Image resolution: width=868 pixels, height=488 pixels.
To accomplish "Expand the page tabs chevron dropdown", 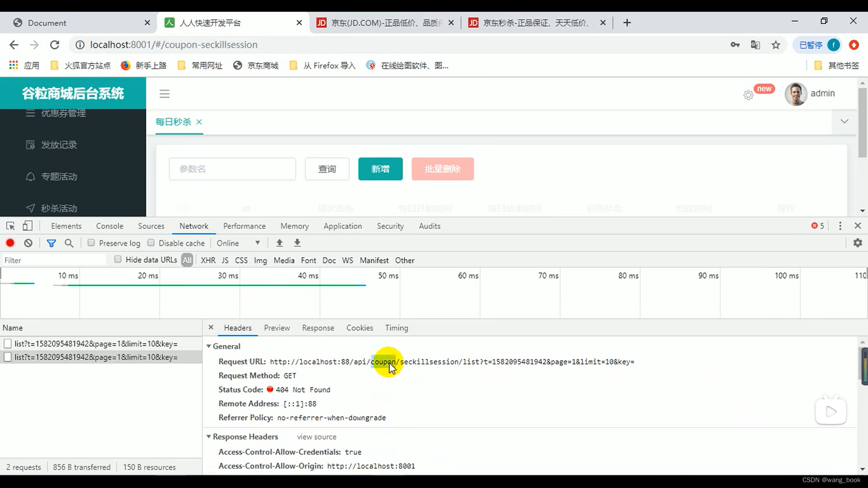I will 844,122.
